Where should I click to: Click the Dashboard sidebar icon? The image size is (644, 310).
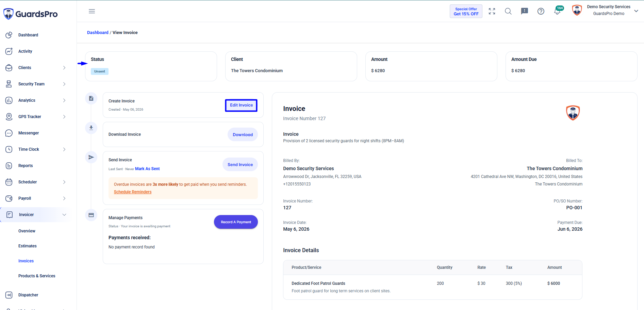[9, 35]
